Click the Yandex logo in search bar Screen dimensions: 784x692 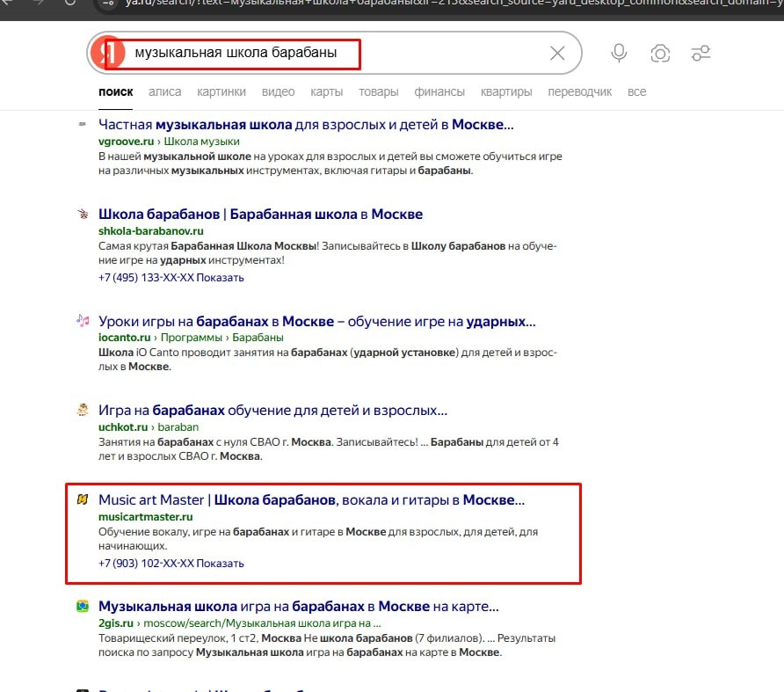point(108,53)
